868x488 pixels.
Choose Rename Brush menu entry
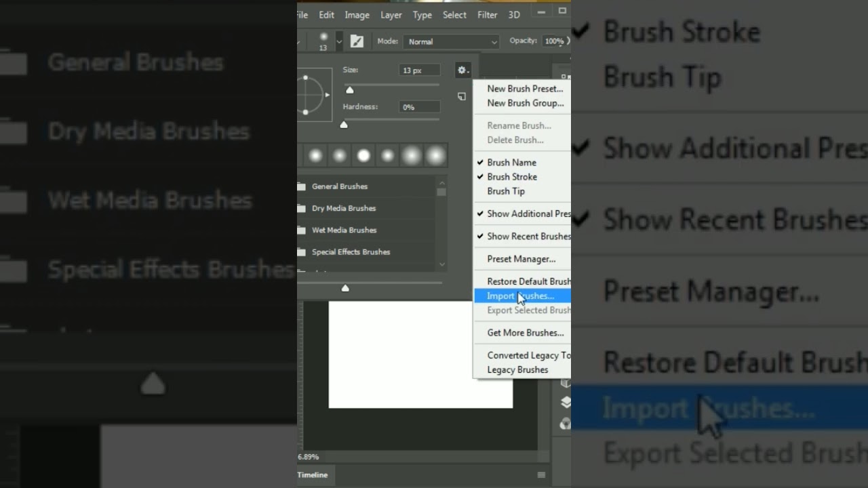click(521, 125)
